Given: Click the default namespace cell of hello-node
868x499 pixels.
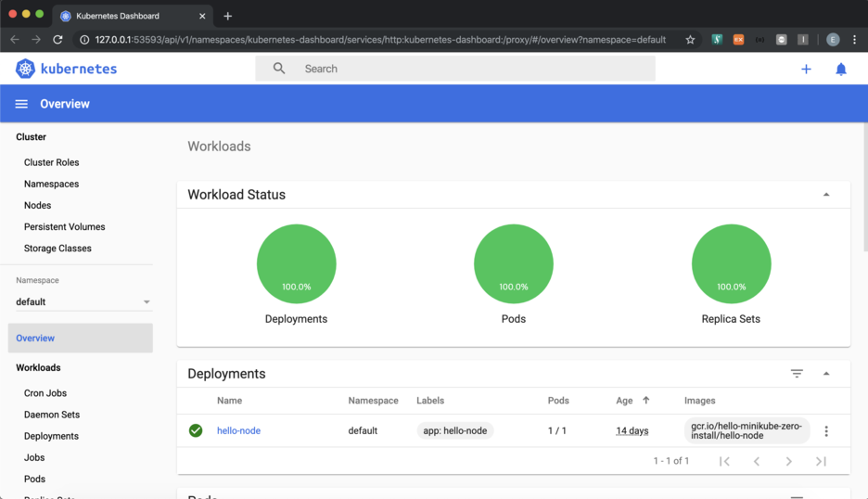Looking at the screenshot, I should coord(363,430).
